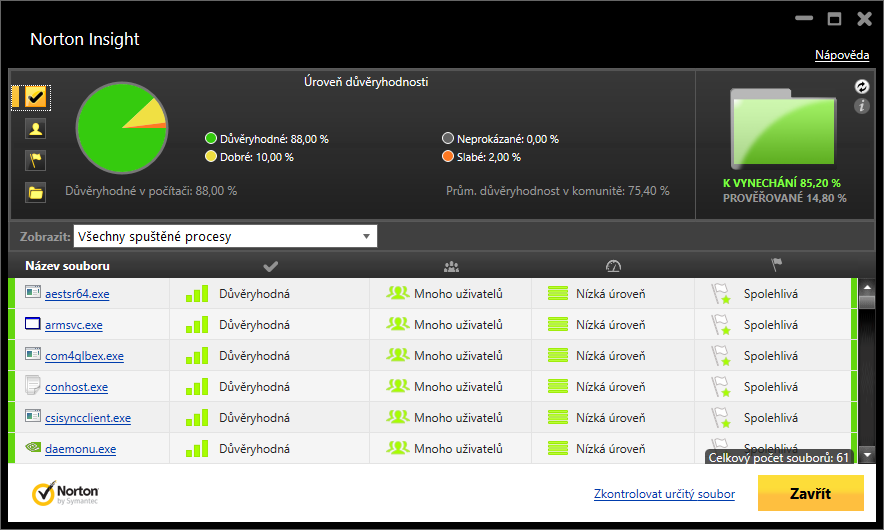Viewport: 884px width, 530px height.
Task: Click the large green folder graphic
Action: coord(784,130)
